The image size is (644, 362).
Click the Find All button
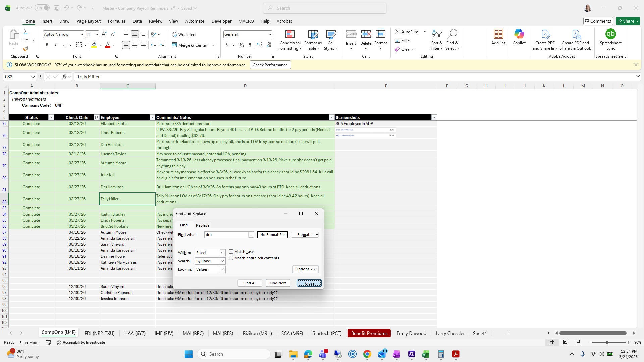point(250,283)
